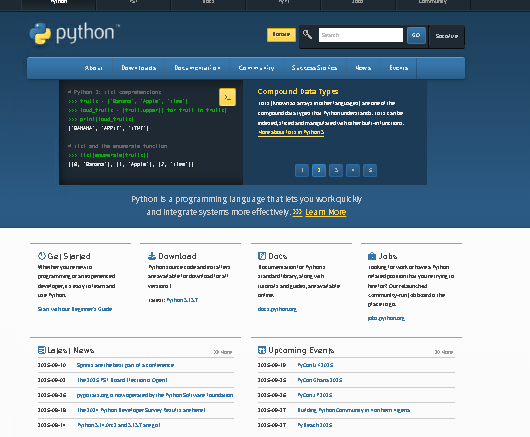Select the highlighted slide 2 button
The height and width of the screenshot is (437, 530).
coord(319,170)
